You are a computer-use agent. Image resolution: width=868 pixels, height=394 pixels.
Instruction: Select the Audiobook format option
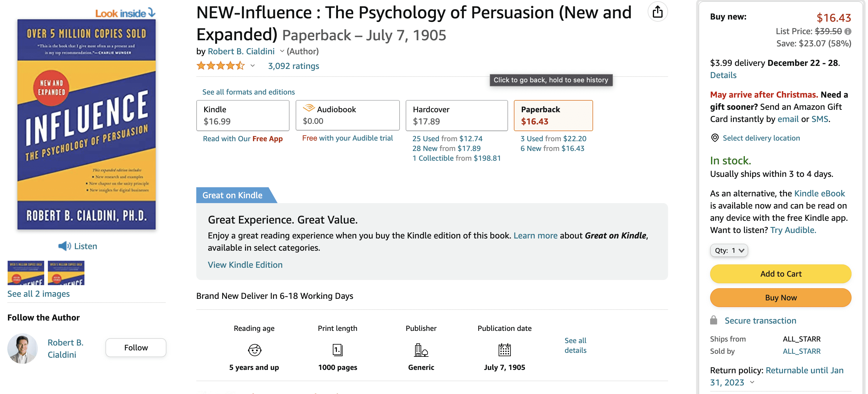[347, 115]
